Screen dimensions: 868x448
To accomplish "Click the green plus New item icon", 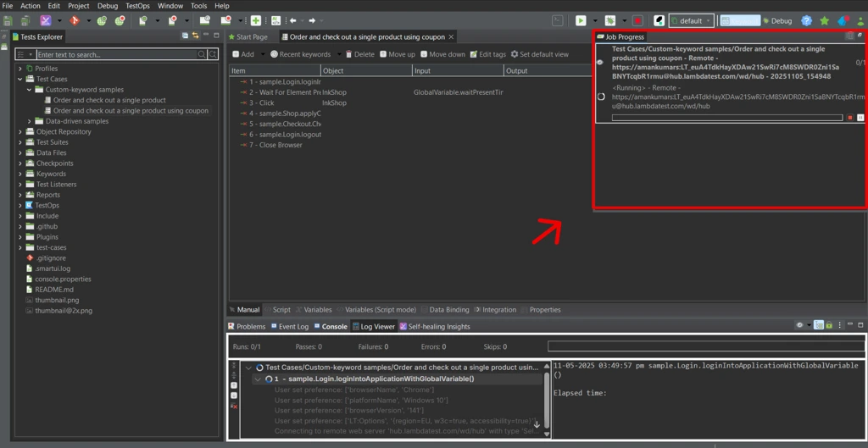I will pyautogui.click(x=256, y=20).
